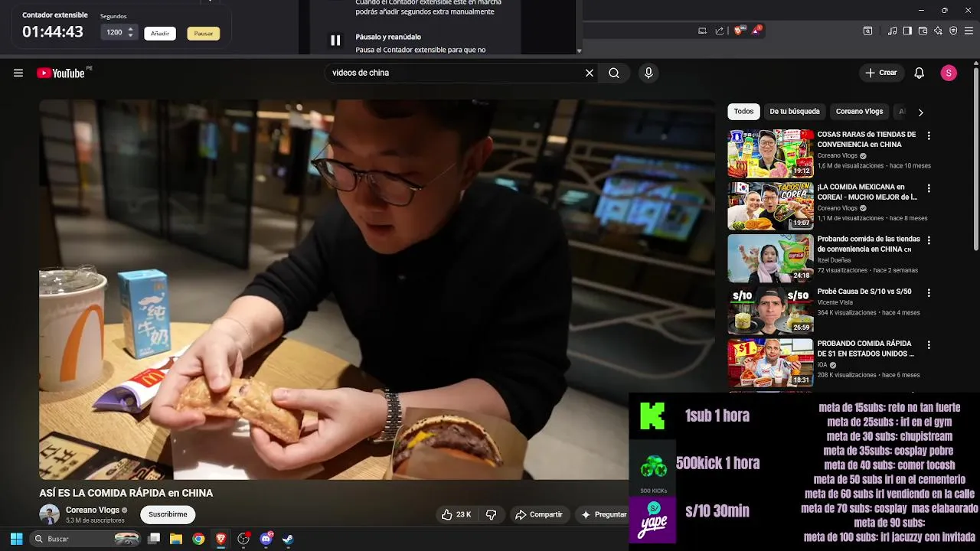980x551 pixels.
Task: Select the Todos filter chip
Action: (x=743, y=112)
